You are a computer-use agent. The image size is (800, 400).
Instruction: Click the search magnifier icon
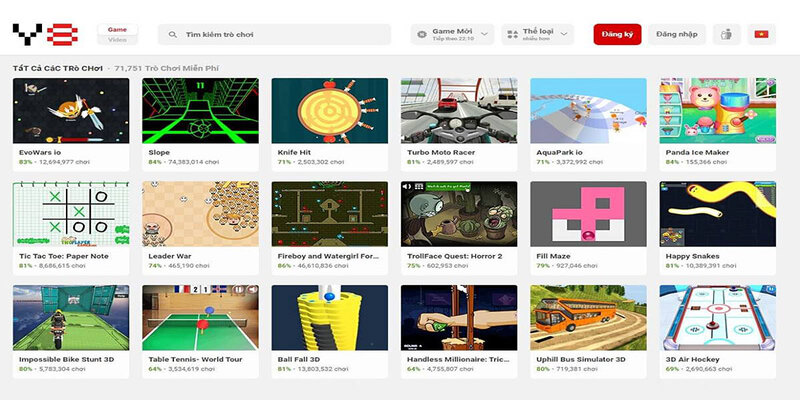174,35
